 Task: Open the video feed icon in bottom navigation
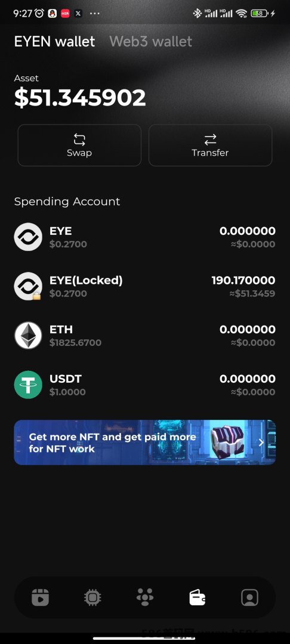pos(40,597)
